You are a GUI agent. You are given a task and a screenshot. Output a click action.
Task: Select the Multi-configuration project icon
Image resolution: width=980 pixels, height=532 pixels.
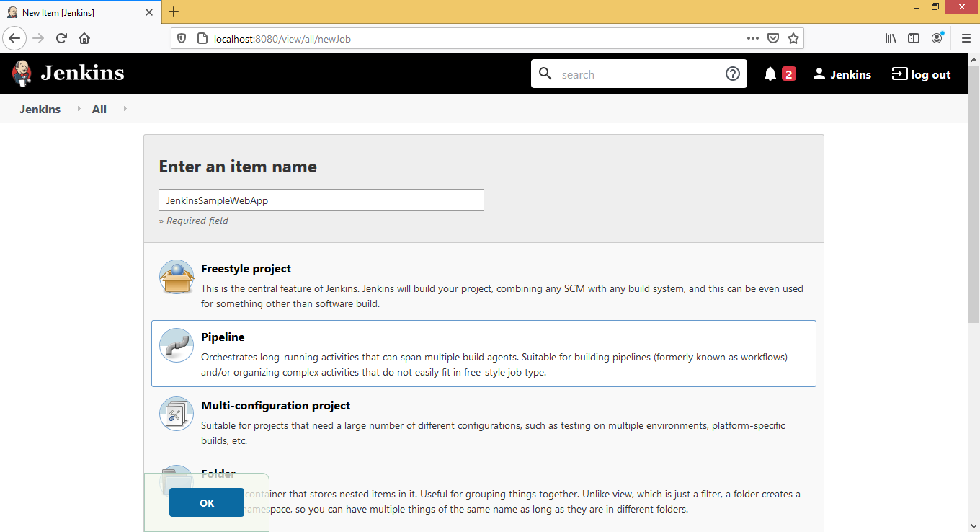177,414
